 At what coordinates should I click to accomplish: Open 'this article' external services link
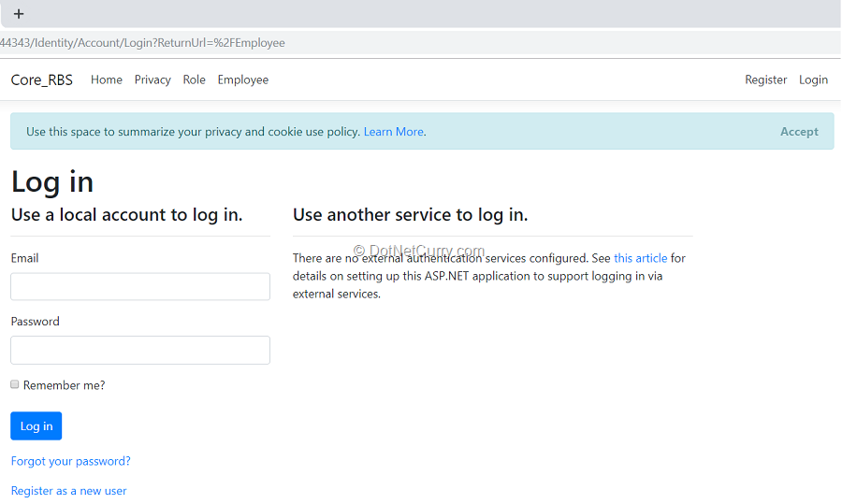click(x=641, y=258)
